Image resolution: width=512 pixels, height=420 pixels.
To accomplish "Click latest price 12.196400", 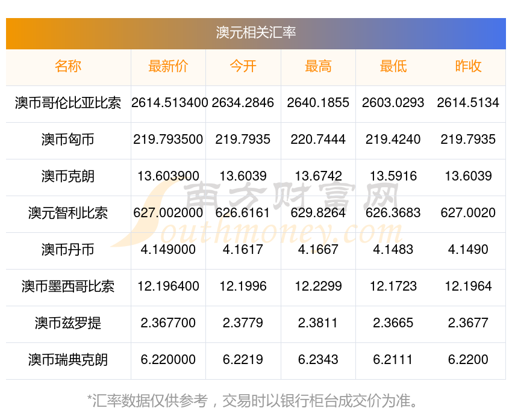I will [168, 286].
